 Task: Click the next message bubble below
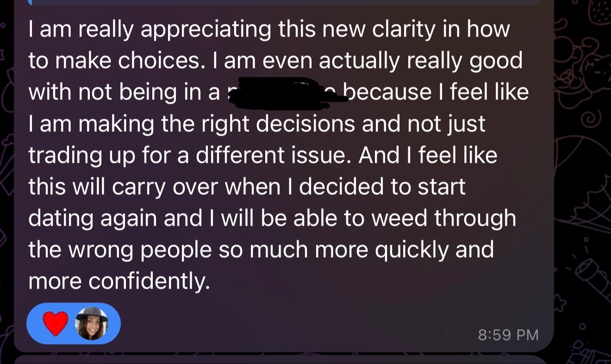point(284,360)
